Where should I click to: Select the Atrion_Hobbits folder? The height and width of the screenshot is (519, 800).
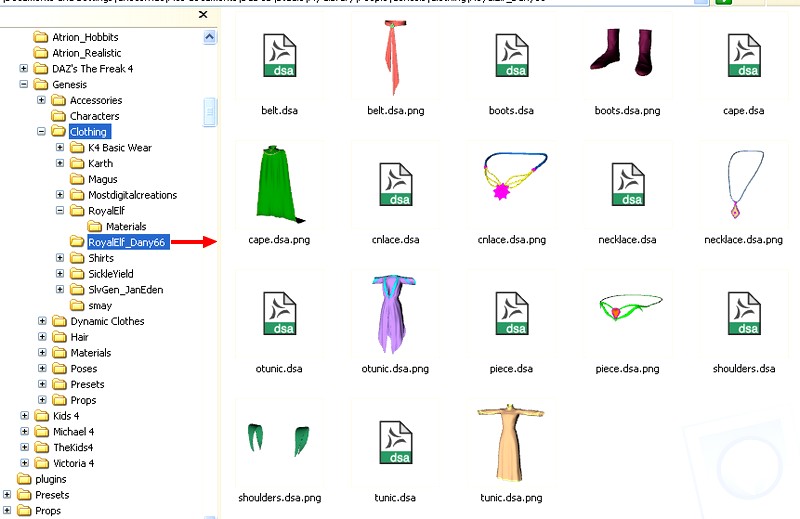76,37
